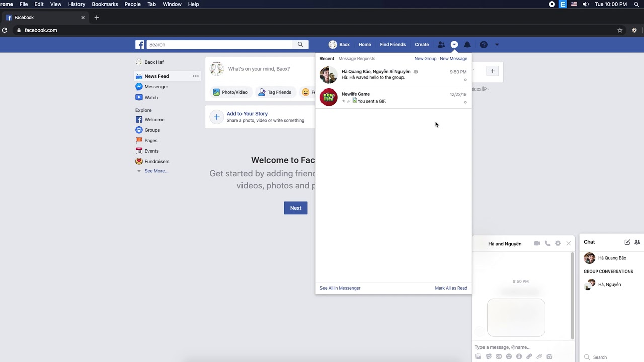This screenshot has height=362, width=644.
Task: Click the chat window scrollbar
Action: point(573,297)
